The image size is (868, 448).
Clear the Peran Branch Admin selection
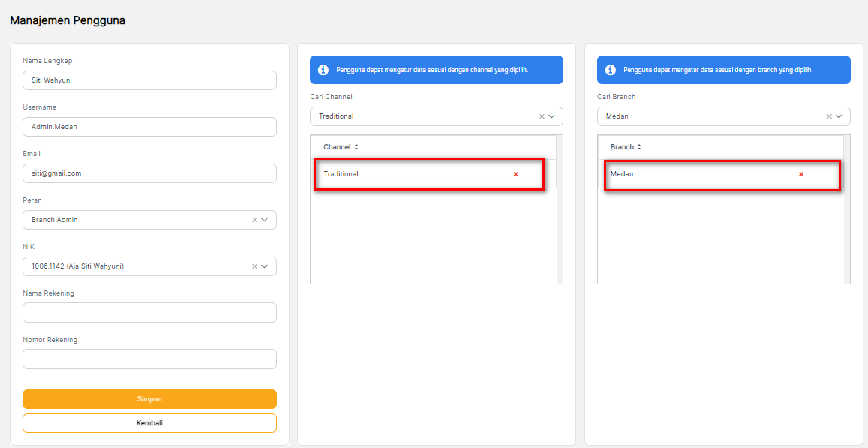(254, 220)
